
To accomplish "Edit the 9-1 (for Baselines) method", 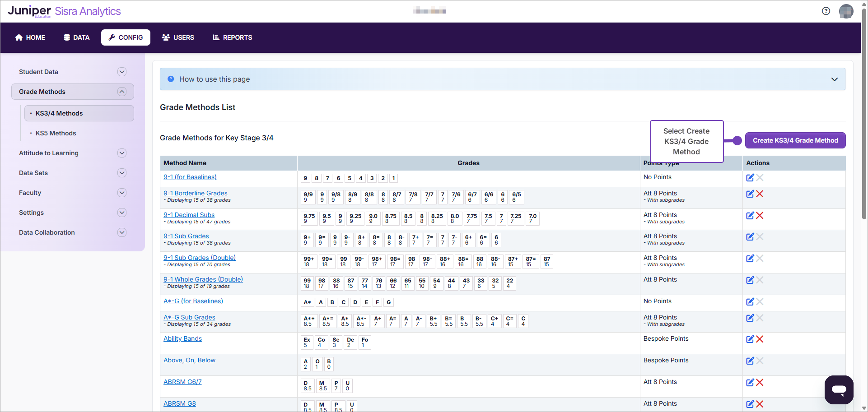I will [750, 177].
